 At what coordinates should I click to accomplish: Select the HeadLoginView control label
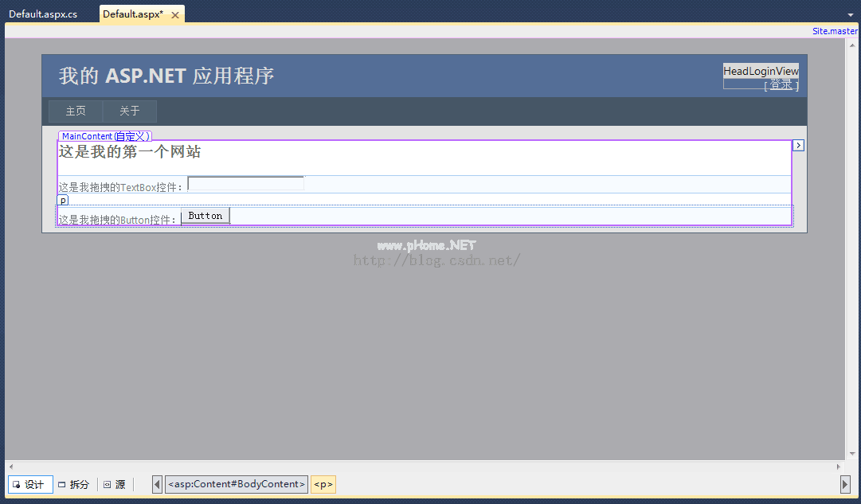761,71
